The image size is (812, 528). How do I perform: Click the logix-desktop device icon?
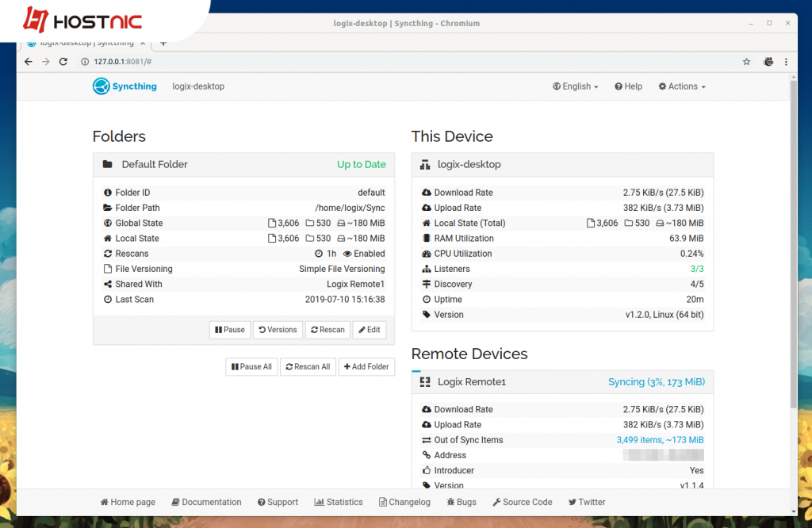point(425,165)
